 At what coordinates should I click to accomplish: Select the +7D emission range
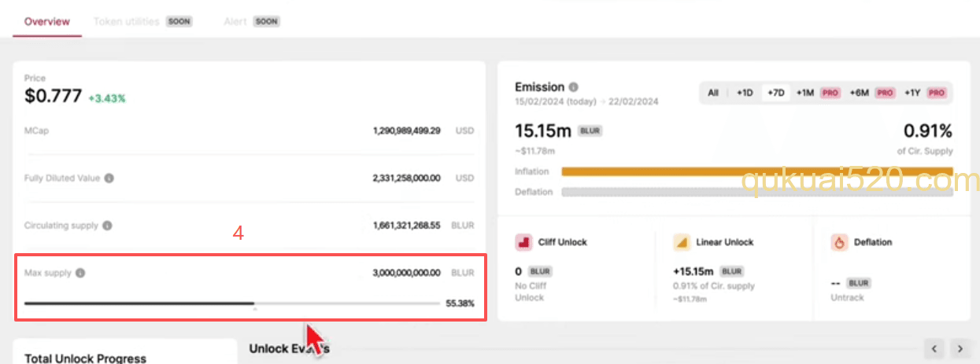[775, 93]
